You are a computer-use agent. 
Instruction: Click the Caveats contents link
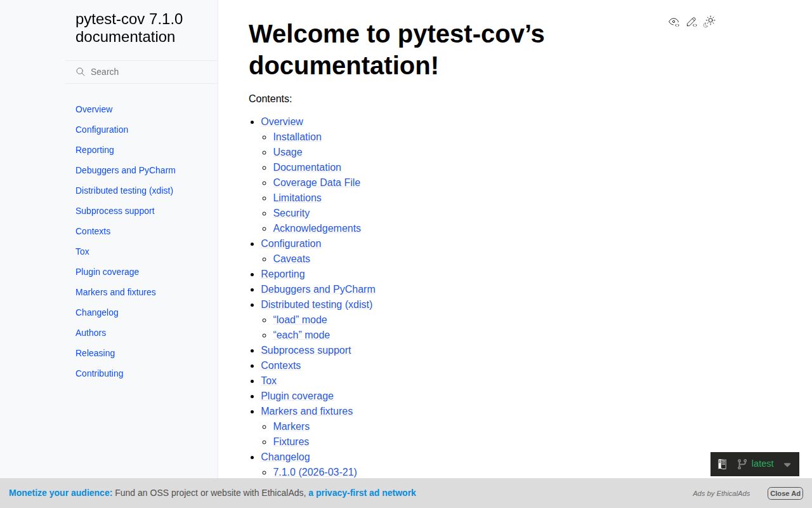pos(291,258)
